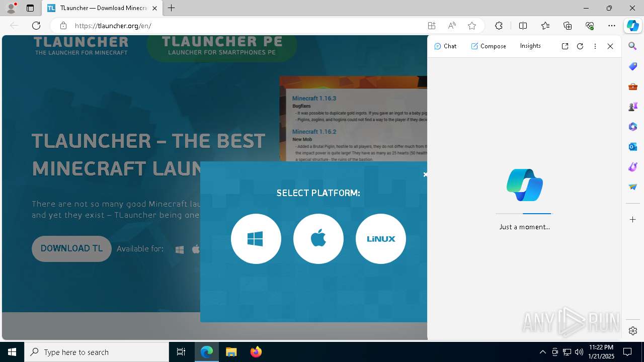
Task: Open the sidebar Games chess icon
Action: click(633, 107)
